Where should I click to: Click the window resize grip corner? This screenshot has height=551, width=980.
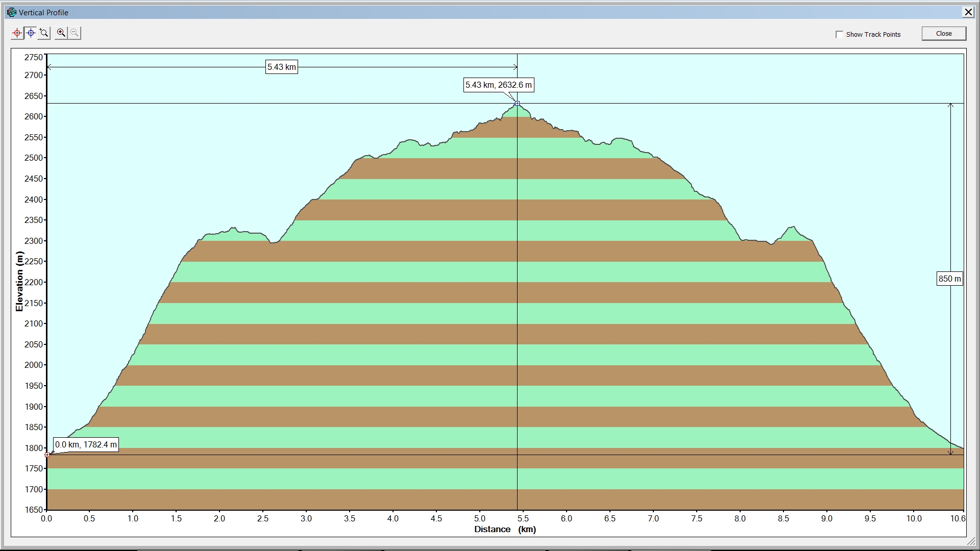(971, 542)
